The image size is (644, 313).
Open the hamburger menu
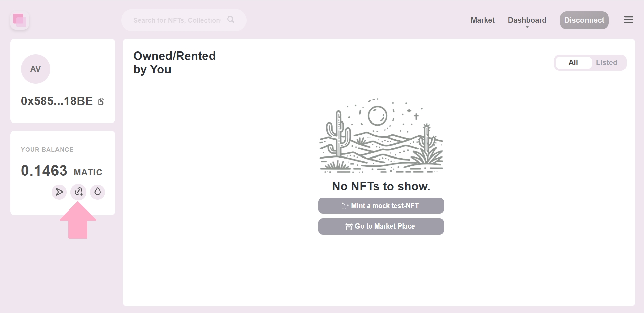pyautogui.click(x=629, y=20)
